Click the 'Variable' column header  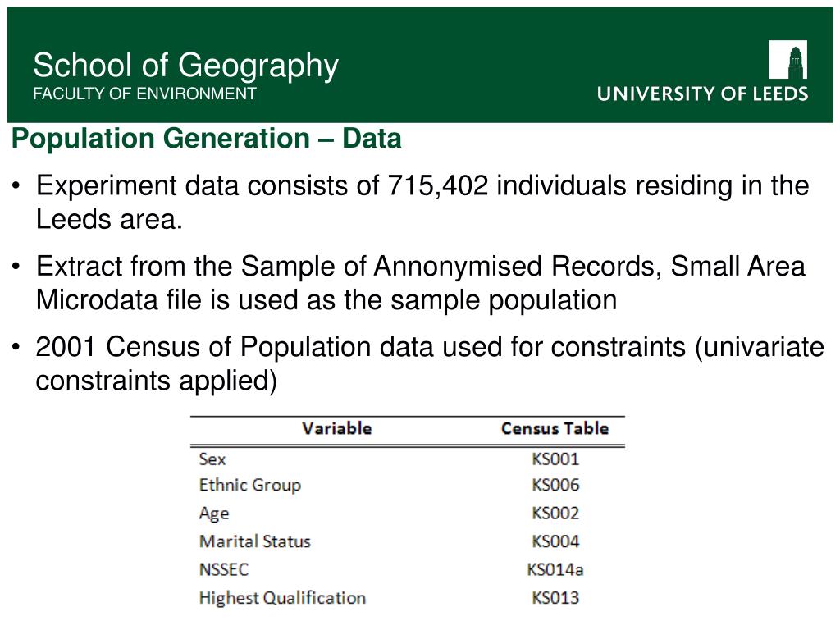(x=336, y=428)
